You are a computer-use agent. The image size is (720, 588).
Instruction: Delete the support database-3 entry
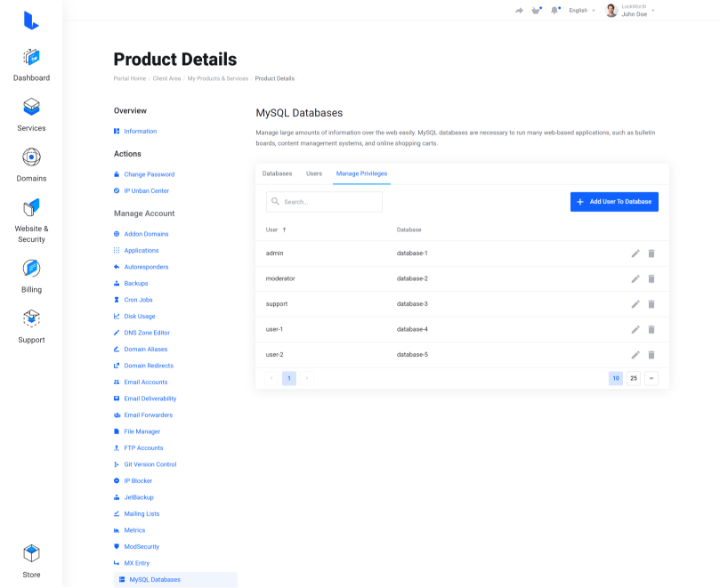click(651, 304)
